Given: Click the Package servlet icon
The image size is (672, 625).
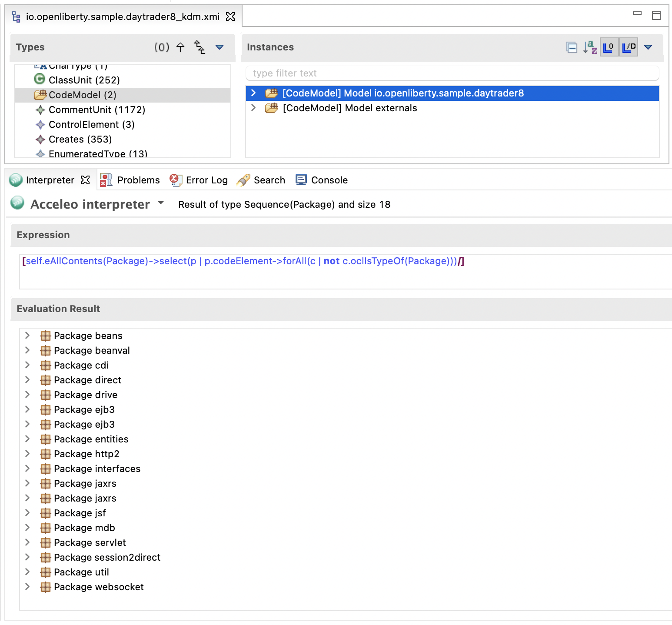Looking at the screenshot, I should pyautogui.click(x=46, y=543).
